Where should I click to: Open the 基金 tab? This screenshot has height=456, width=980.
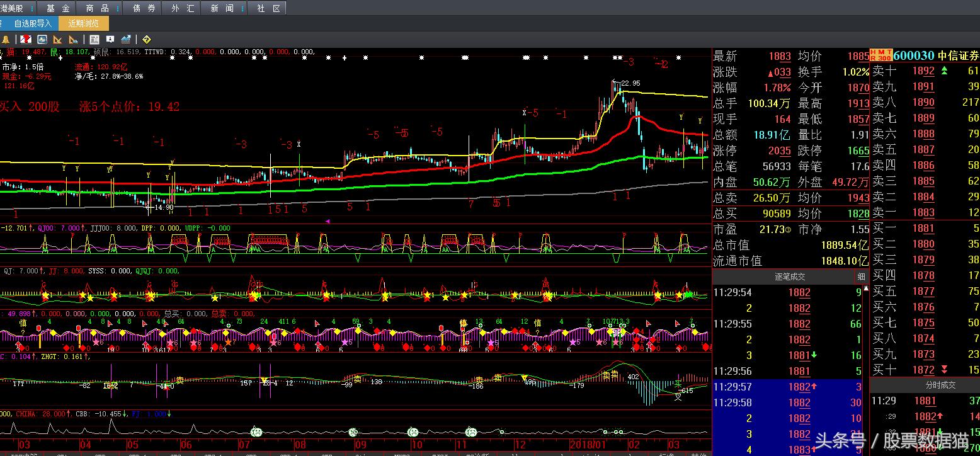click(58, 8)
